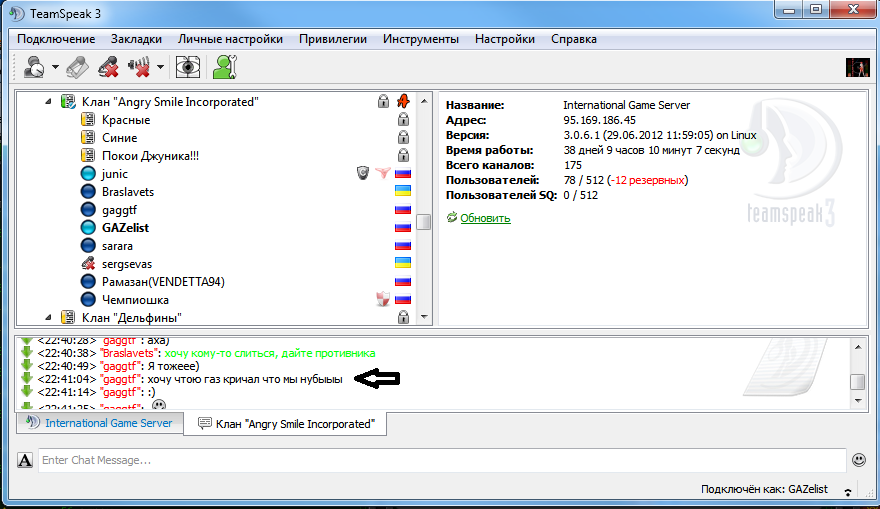Open the Личные настройки menu
Viewport: 880px width, 509px height.
tap(230, 39)
